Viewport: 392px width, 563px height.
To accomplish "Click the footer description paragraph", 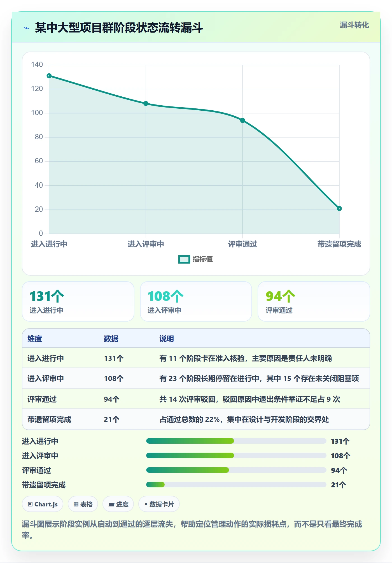I will tap(192, 530).
